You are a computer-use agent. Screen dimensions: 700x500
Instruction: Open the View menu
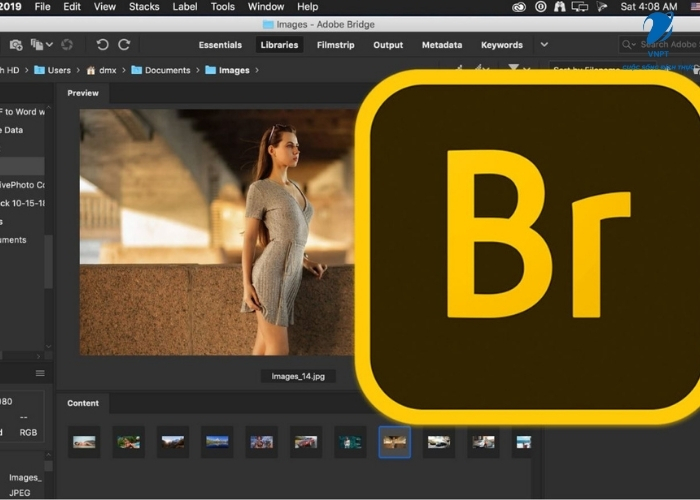pos(104,7)
